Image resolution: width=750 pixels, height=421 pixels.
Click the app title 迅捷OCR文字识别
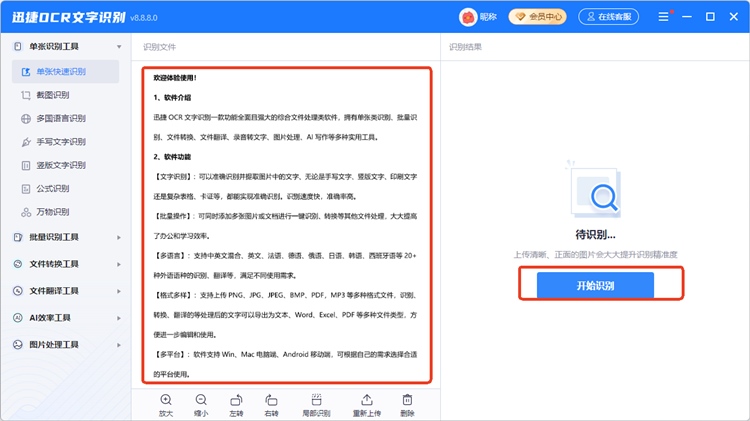pos(68,17)
